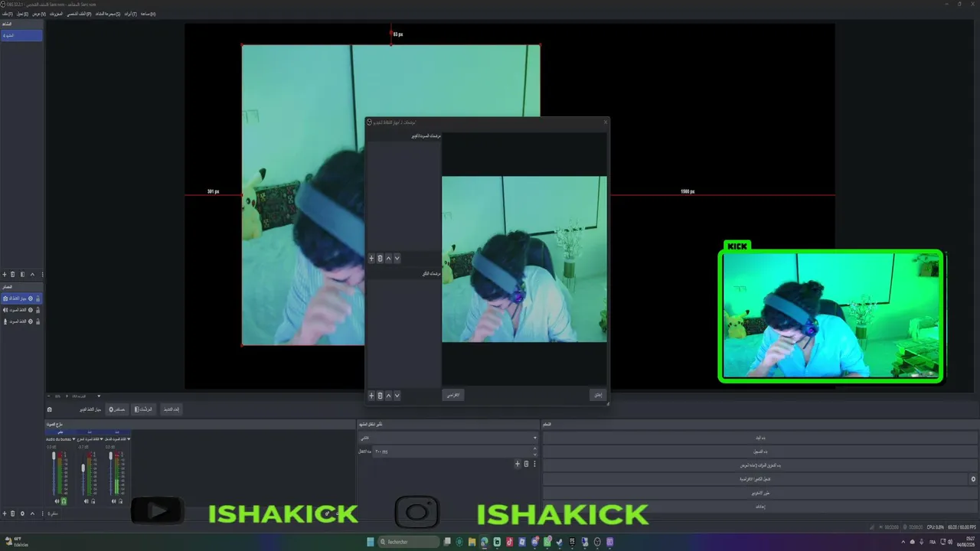Zoom out the preview with the minus icon
The height and width of the screenshot is (551, 980).
tap(50, 396)
